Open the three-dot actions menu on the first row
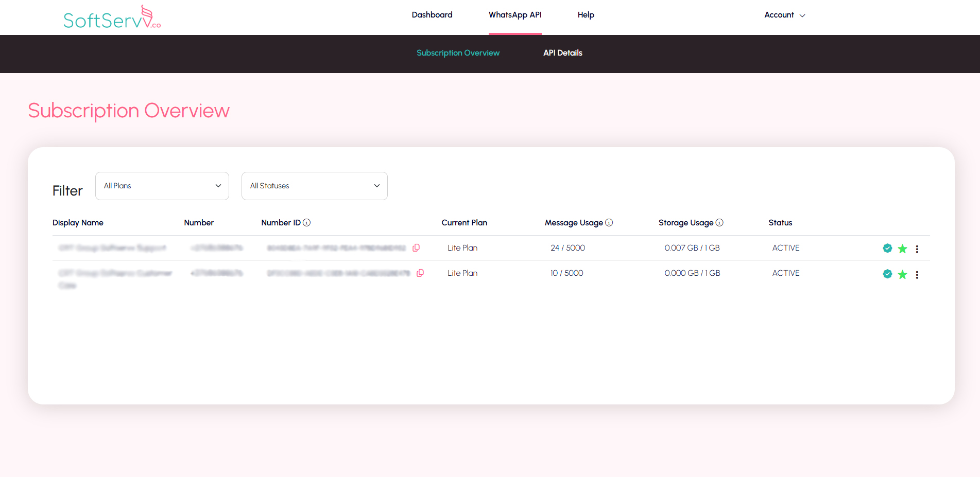 click(x=917, y=249)
